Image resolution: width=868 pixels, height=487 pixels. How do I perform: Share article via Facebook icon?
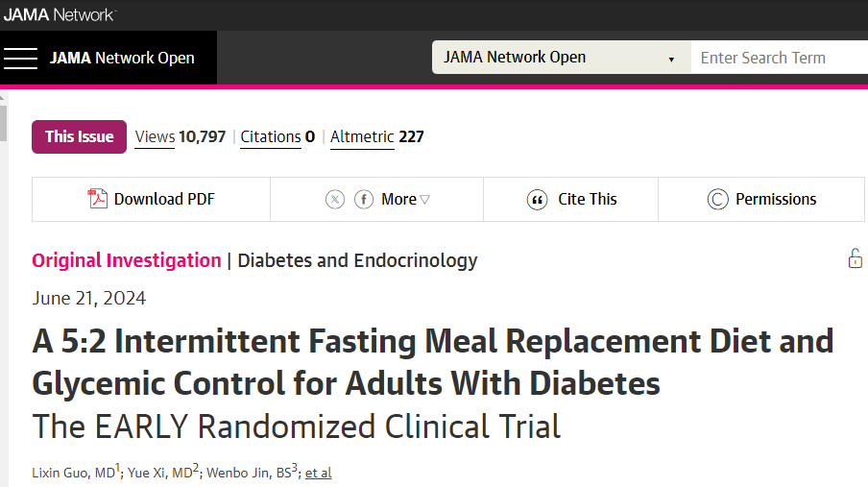click(x=364, y=199)
